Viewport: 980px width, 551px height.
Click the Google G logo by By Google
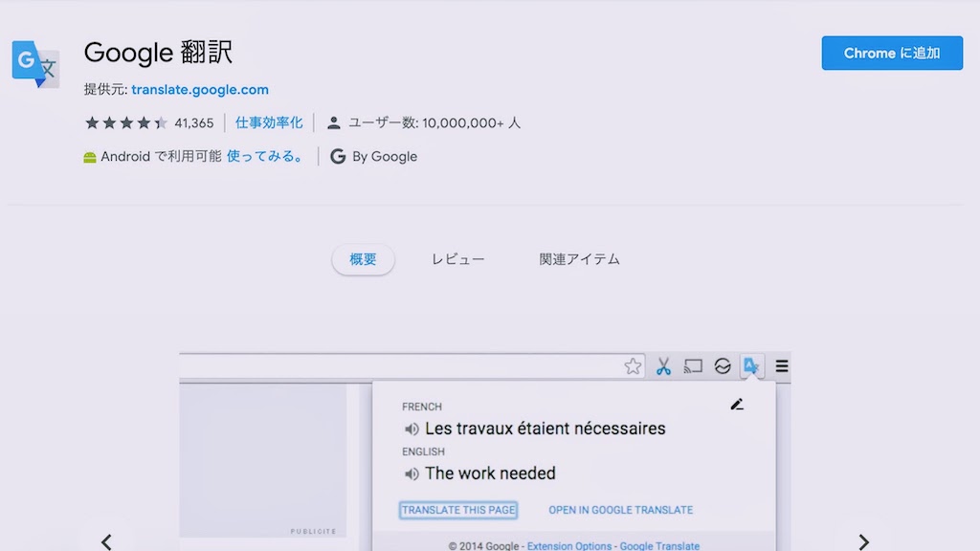coord(338,156)
